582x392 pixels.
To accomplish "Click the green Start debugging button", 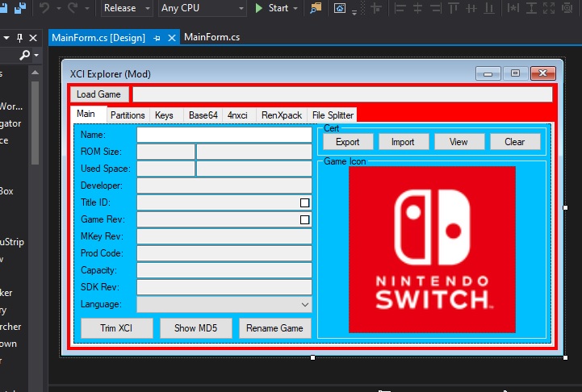I will [x=271, y=8].
